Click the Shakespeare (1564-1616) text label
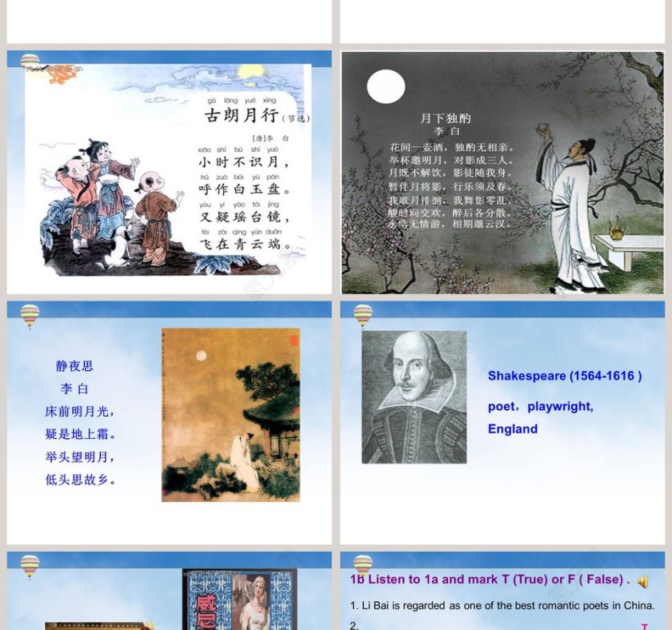 click(x=564, y=375)
